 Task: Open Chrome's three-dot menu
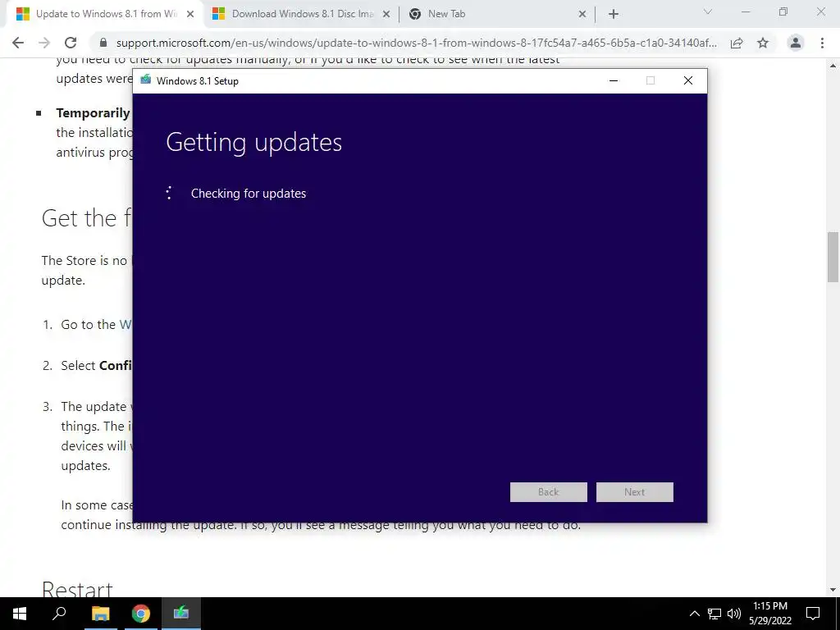[x=822, y=43]
